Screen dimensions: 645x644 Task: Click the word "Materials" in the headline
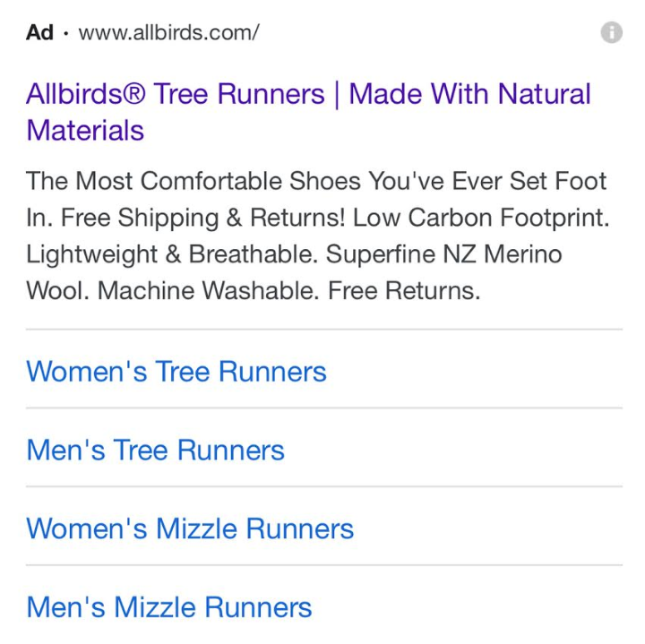pyautogui.click(x=85, y=131)
